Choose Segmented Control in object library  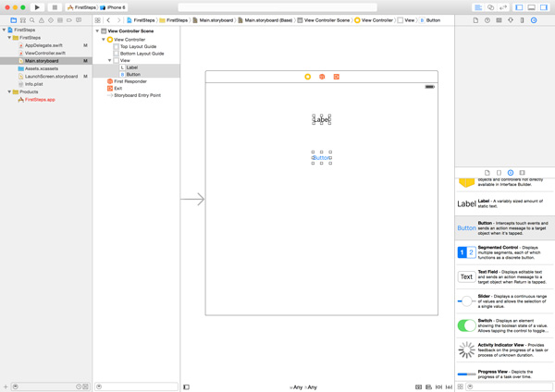coord(504,252)
